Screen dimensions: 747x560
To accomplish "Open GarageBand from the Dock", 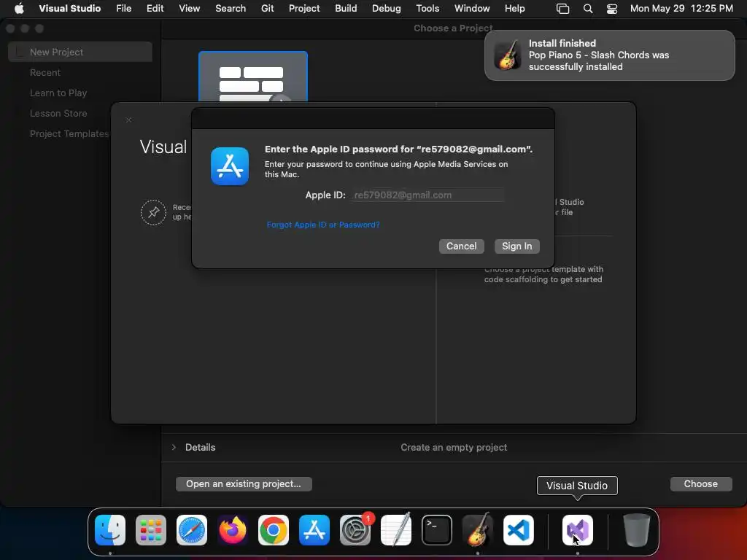I will [478, 530].
